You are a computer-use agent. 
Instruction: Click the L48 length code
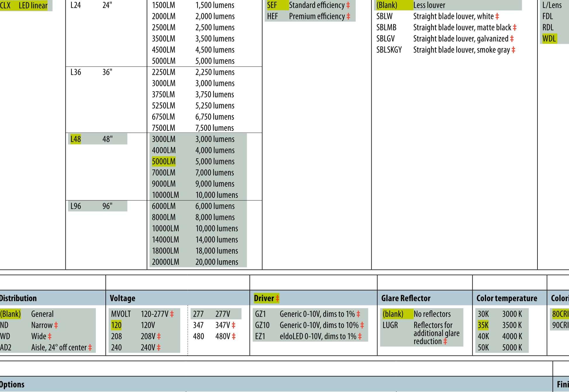pos(76,139)
